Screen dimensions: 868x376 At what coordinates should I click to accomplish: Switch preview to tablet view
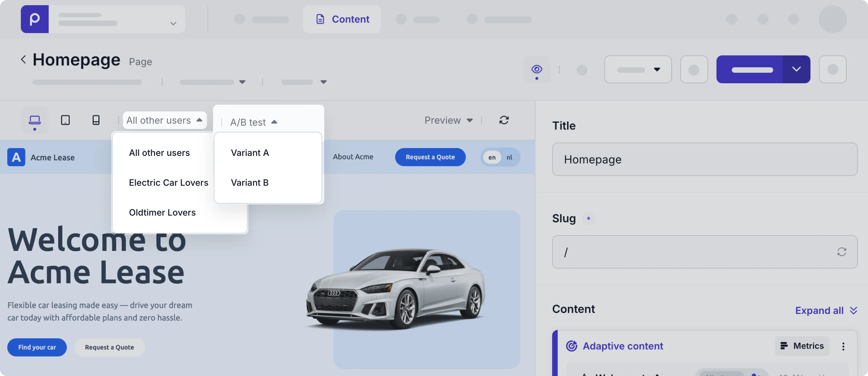coord(65,120)
